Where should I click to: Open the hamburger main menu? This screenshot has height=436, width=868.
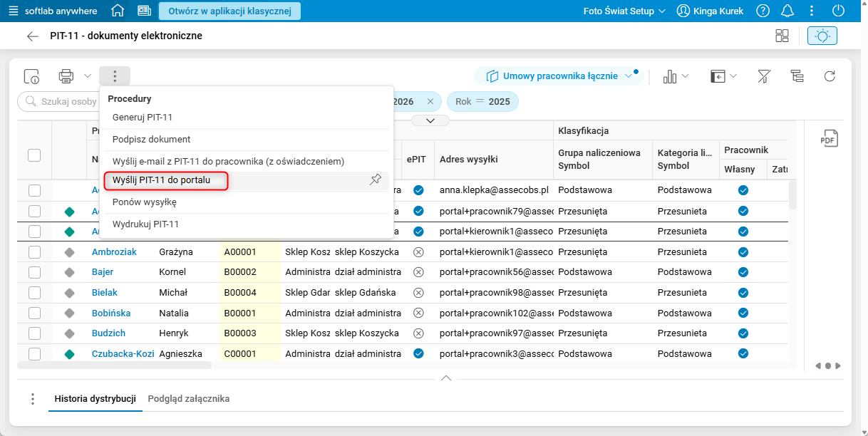click(x=13, y=11)
